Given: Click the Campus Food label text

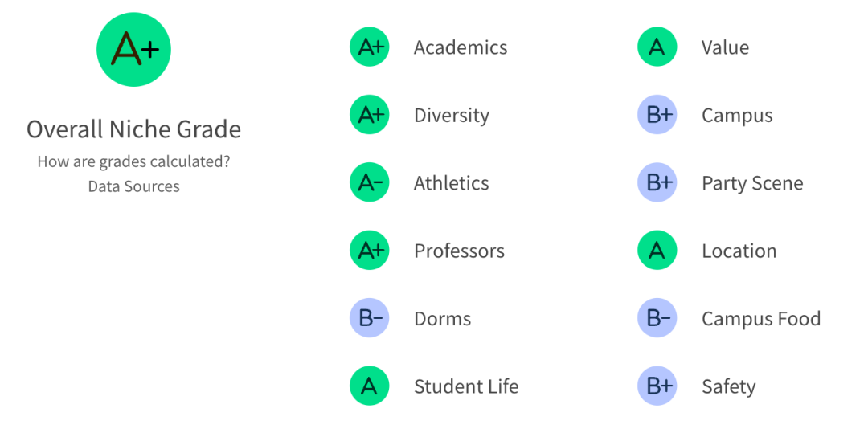Looking at the screenshot, I should [761, 319].
